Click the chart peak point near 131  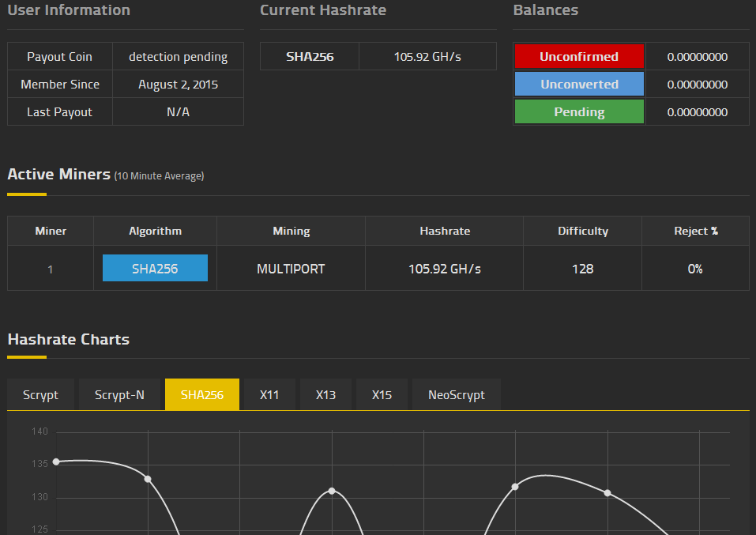point(332,491)
